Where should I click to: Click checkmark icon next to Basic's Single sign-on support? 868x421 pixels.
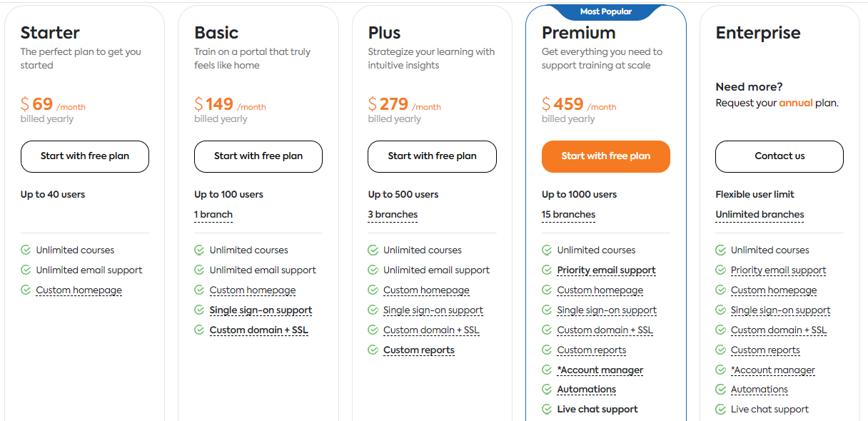point(199,310)
